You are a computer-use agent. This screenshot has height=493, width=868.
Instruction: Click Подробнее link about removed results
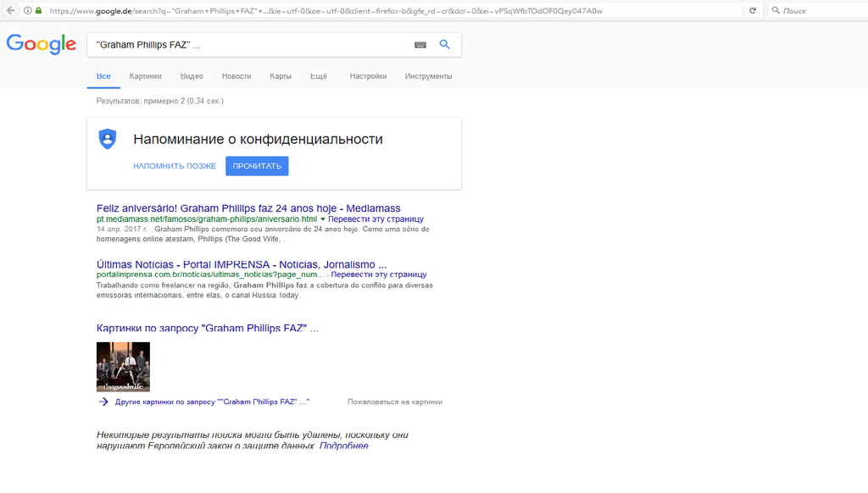tap(344, 446)
